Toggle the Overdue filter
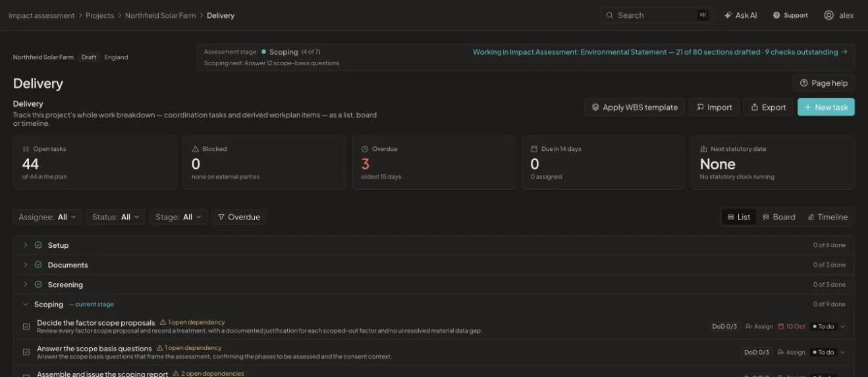Screen dimensions: 868x377 click(239, 217)
